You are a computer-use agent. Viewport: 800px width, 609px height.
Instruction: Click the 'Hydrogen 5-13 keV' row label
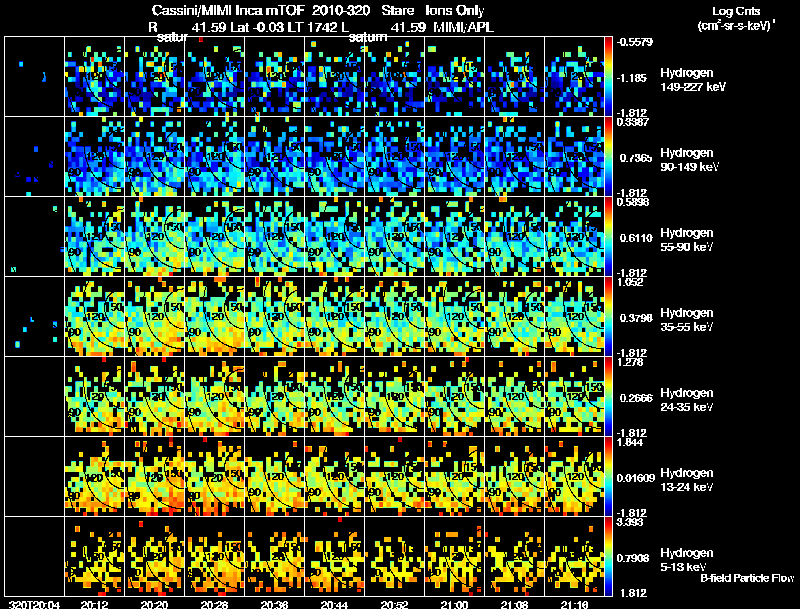[x=687, y=560]
